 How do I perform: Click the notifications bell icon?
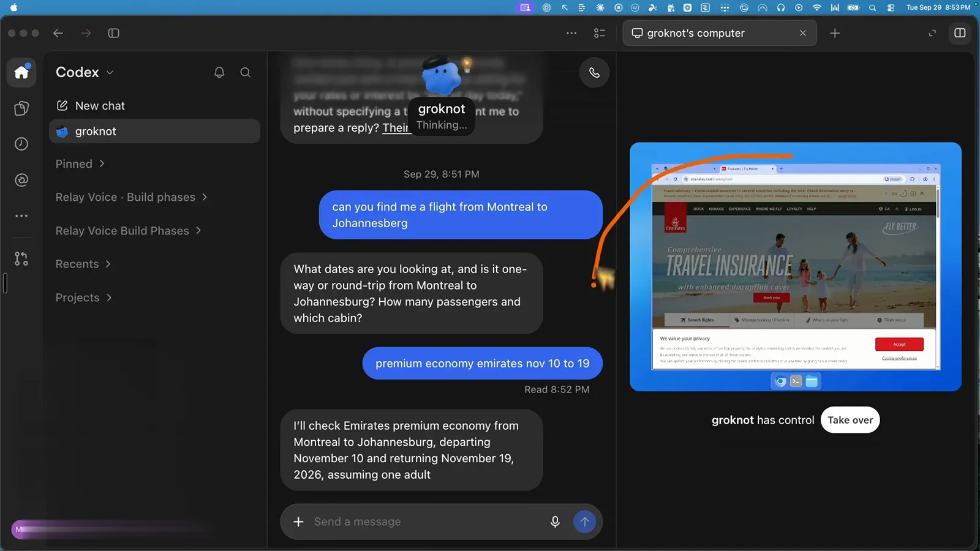(219, 72)
